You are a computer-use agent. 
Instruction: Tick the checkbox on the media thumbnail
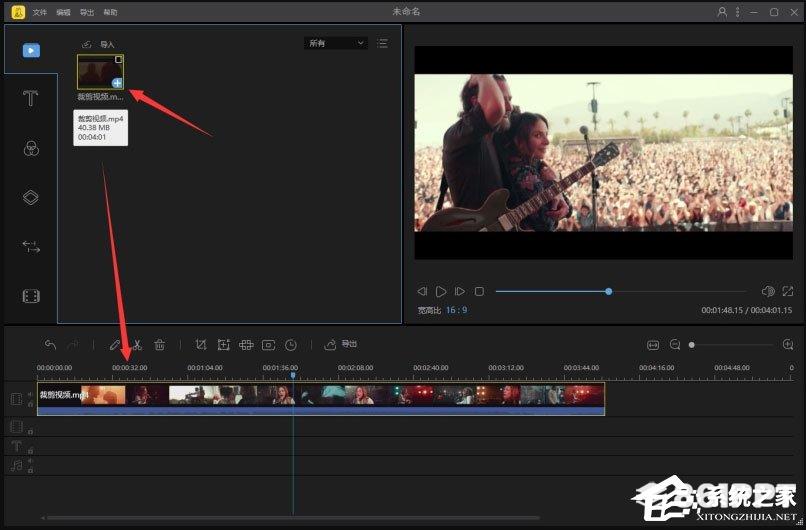(x=119, y=60)
